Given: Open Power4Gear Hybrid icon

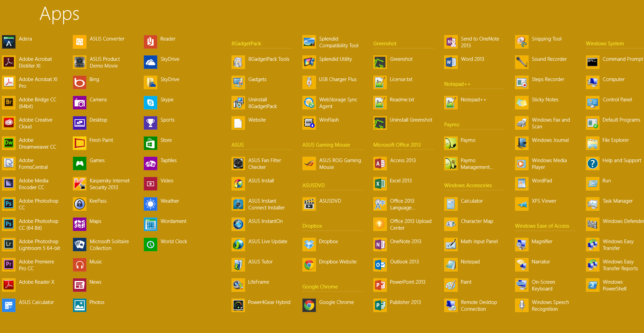Looking at the screenshot, I should (x=238, y=305).
